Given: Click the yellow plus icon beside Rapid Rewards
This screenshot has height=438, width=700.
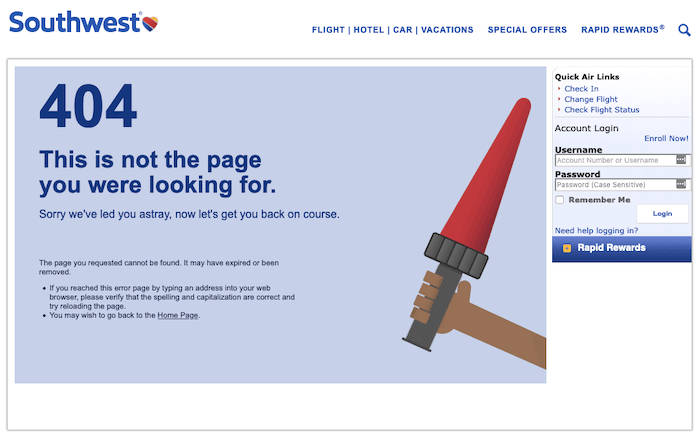Looking at the screenshot, I should pos(567,248).
